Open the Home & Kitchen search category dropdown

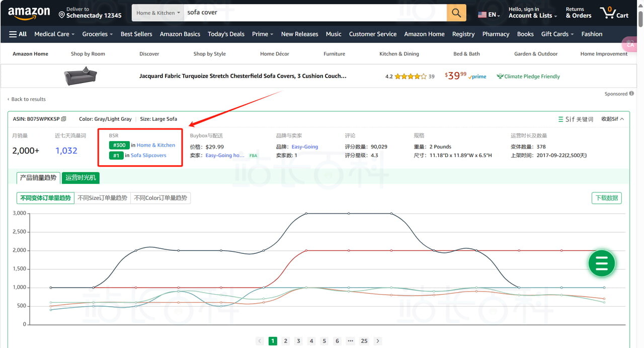point(158,13)
